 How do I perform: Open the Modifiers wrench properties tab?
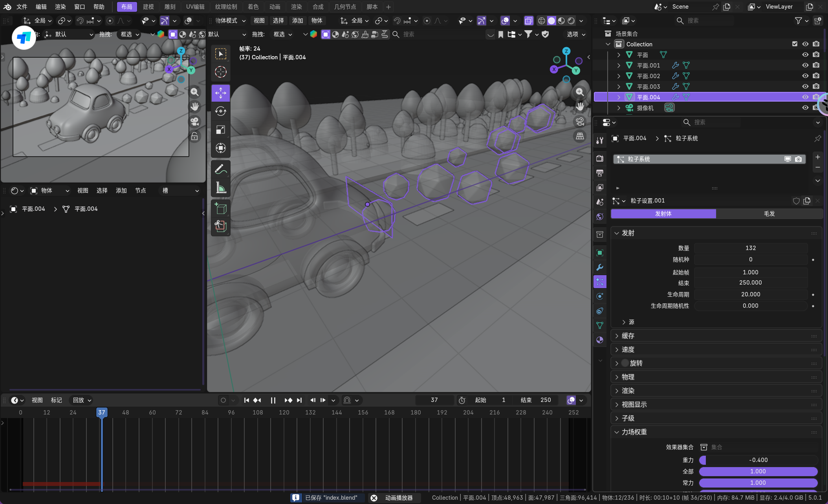[600, 267]
